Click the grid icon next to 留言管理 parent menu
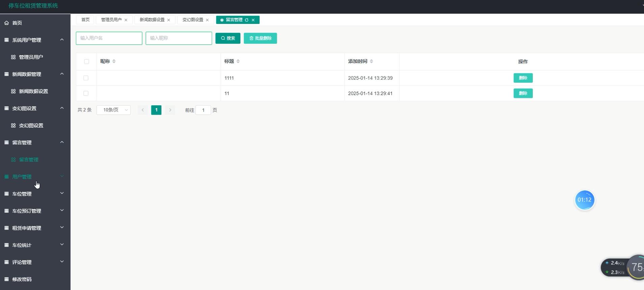Image resolution: width=644 pixels, height=290 pixels. click(6, 142)
